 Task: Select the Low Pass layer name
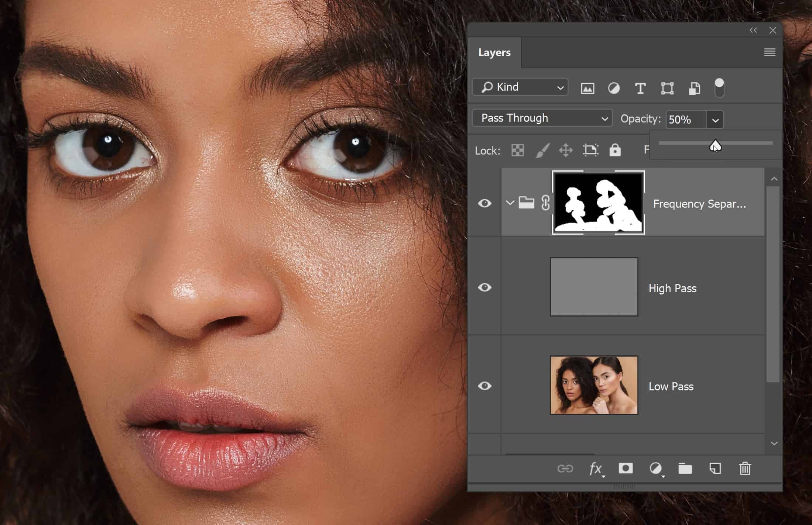click(671, 386)
